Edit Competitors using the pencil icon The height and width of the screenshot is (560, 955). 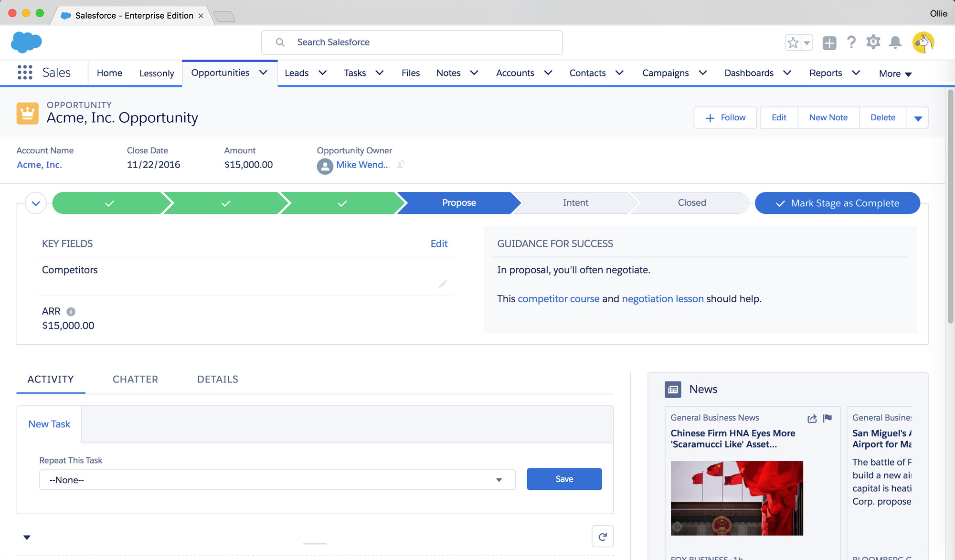[443, 284]
